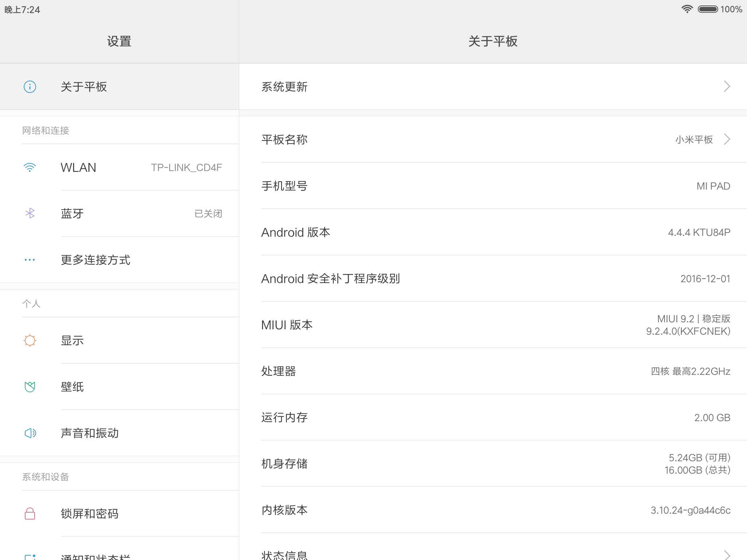Tap the battery indicator in status bar
Screen dimensions: 747x560
click(x=708, y=9)
